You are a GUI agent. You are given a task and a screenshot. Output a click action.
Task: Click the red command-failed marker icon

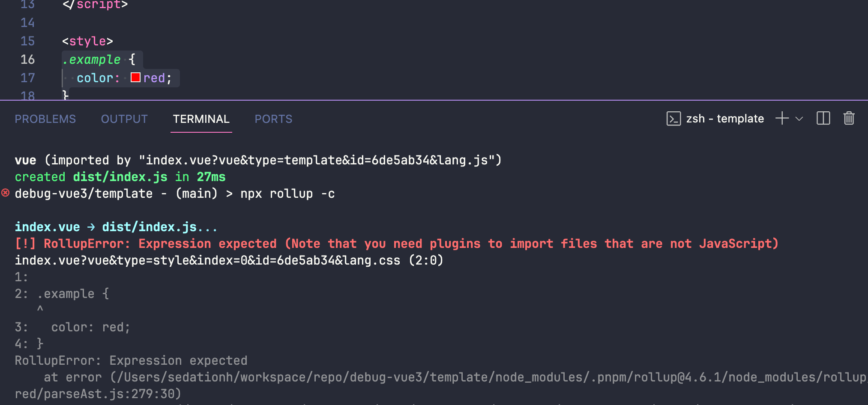(x=6, y=193)
